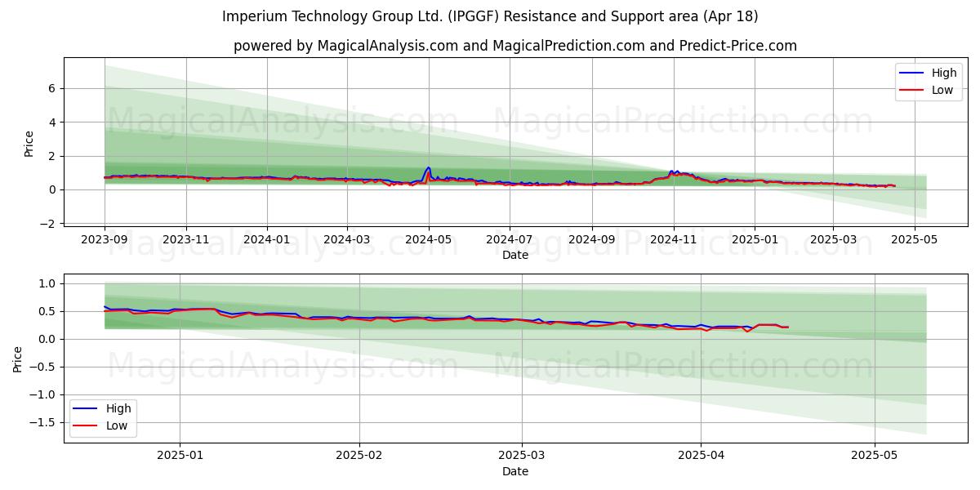This screenshot has height=490, width=980.
Task: Click the '2024-09' tick on the top chart
Action: click(592, 241)
